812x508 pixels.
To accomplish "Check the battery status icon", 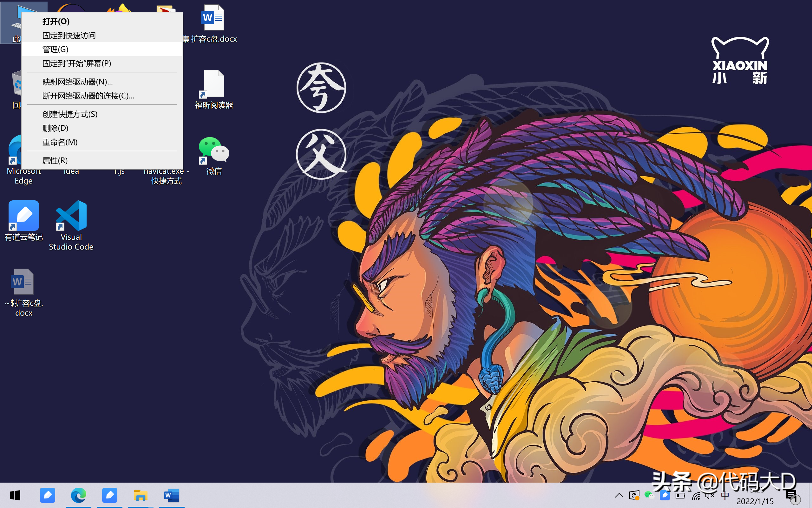I will [680, 496].
